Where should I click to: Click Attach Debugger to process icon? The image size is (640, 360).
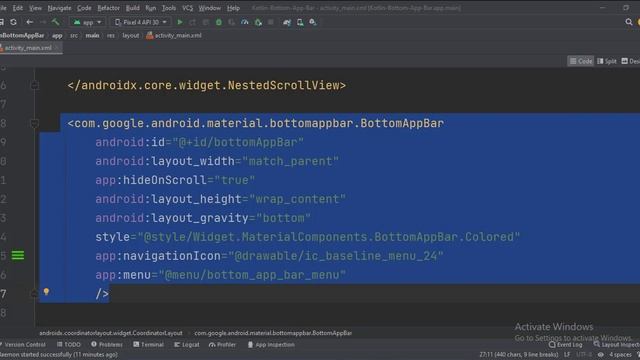(258, 22)
